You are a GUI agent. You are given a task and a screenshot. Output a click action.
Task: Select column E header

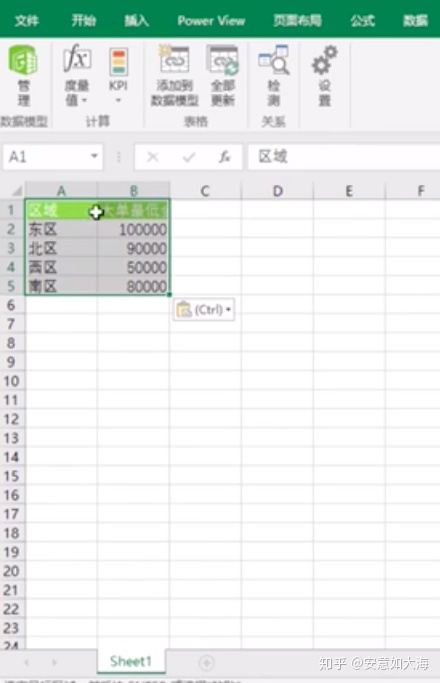point(349,191)
